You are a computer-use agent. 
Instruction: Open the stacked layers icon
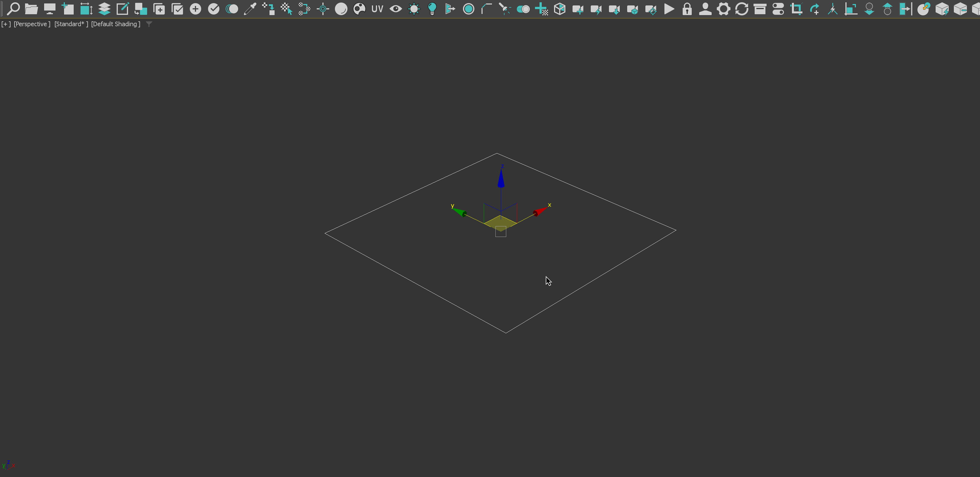(x=104, y=8)
